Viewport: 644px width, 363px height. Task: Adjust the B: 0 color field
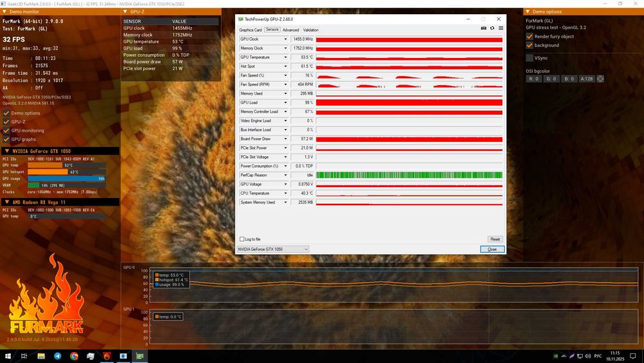pyautogui.click(x=569, y=79)
